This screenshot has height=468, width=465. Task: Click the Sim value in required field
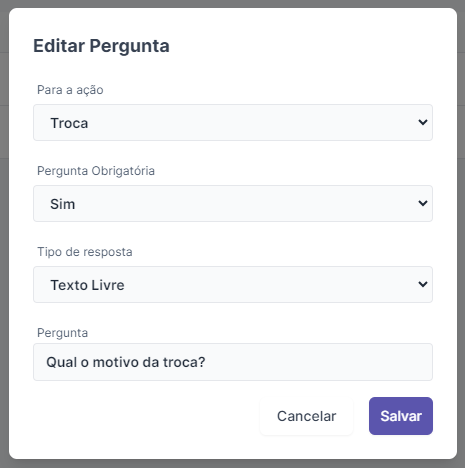click(63, 204)
